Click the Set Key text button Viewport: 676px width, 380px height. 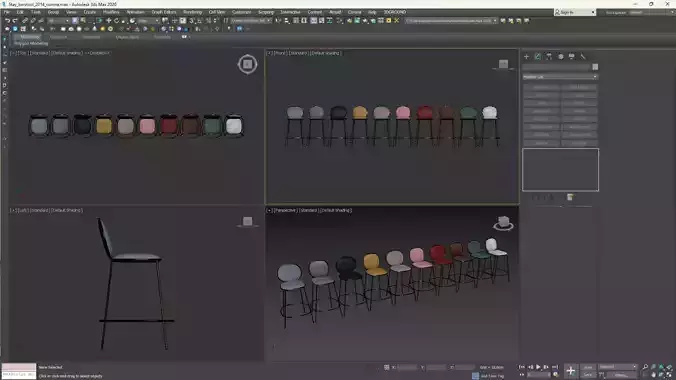588,374
